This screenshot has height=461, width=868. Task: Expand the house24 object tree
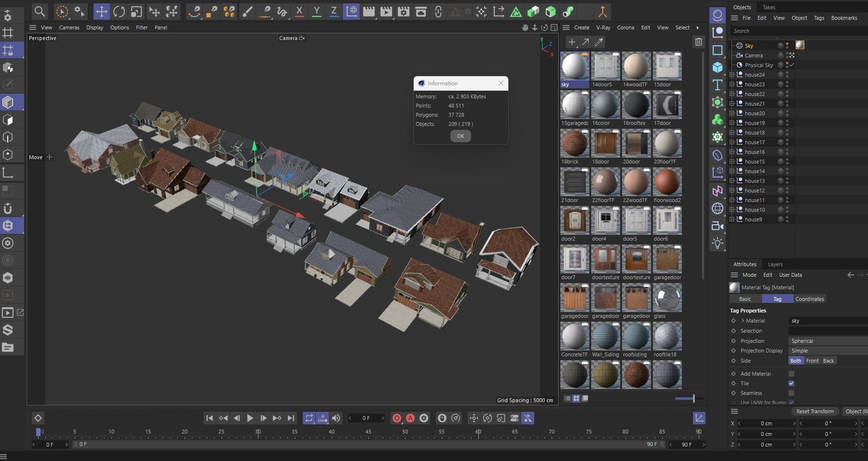point(732,75)
